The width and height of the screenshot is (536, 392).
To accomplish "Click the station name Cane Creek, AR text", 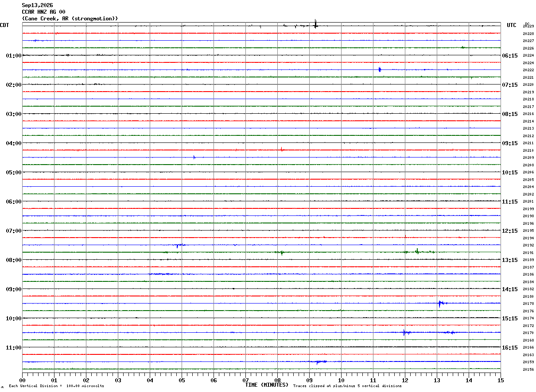I will pos(70,19).
